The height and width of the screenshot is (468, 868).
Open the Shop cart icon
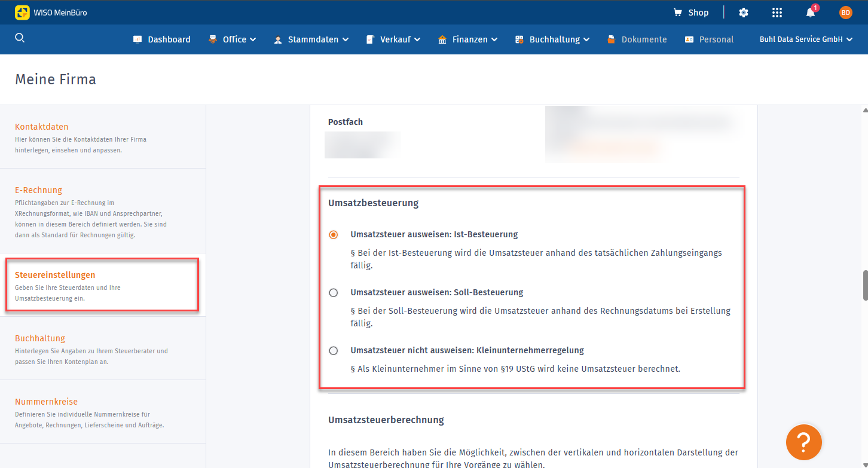pyautogui.click(x=677, y=13)
